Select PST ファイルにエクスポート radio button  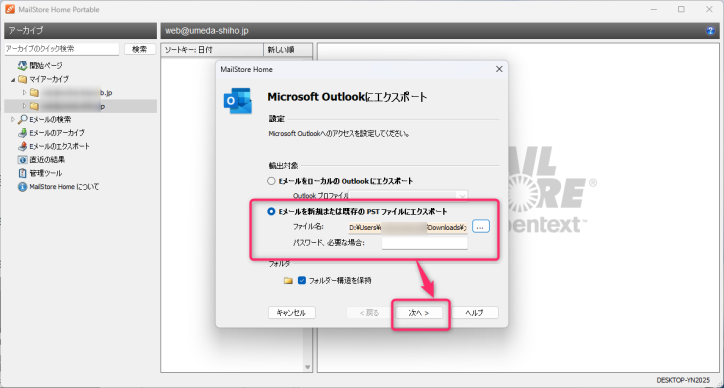[271, 212]
